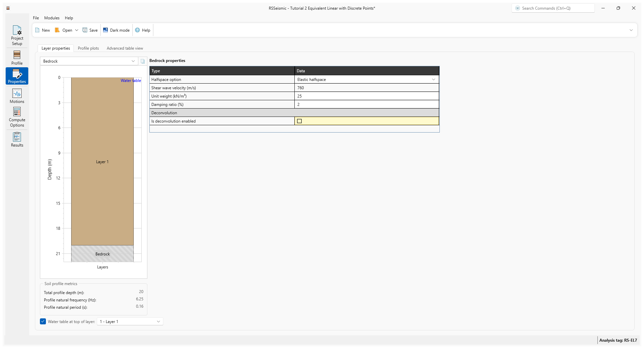Click Open file button
The width and height of the screenshot is (644, 349).
click(x=64, y=30)
